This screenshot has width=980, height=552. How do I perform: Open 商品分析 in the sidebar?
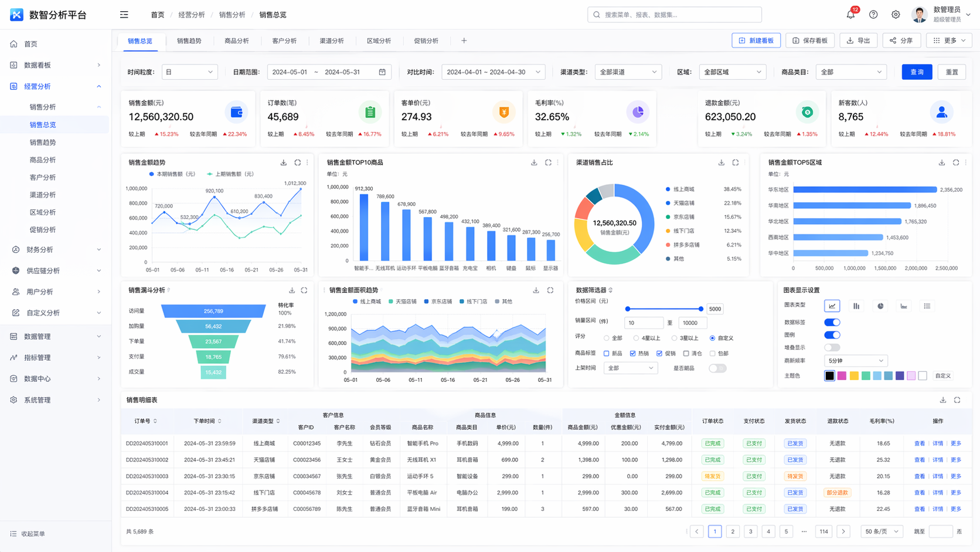tap(43, 160)
